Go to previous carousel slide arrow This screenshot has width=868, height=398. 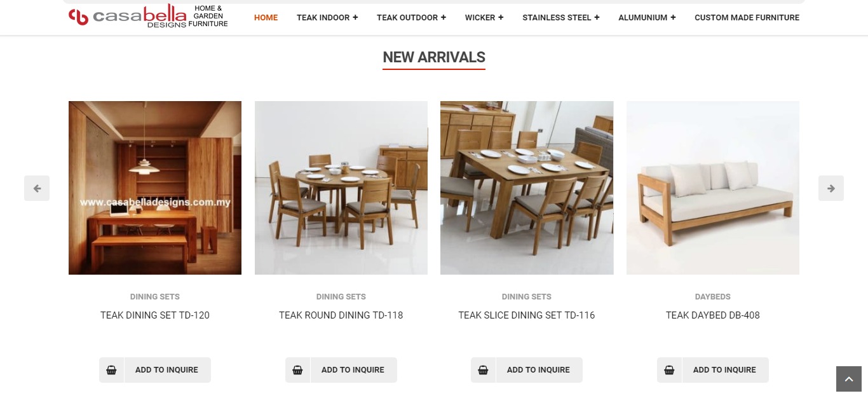[x=37, y=188]
